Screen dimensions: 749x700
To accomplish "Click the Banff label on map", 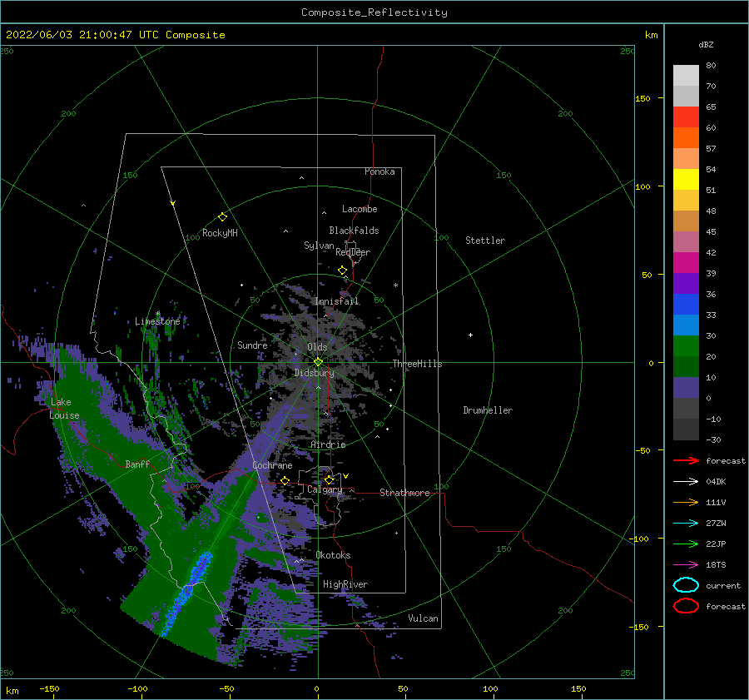I will (137, 464).
